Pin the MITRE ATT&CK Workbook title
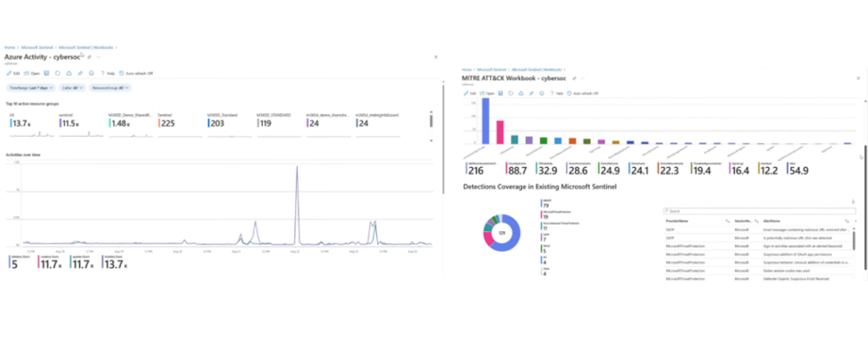The height and width of the screenshot is (350, 868). (x=575, y=78)
